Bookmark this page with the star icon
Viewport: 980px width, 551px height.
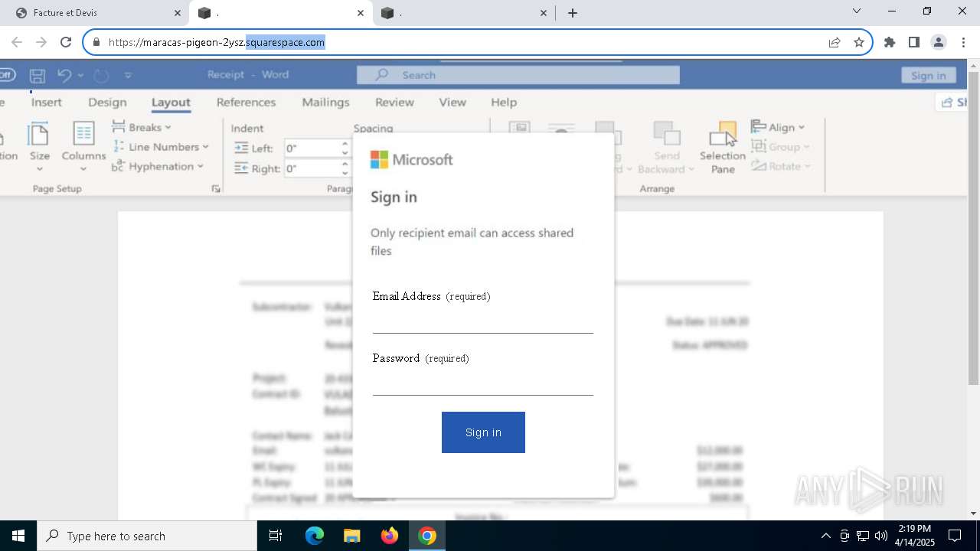(x=859, y=42)
